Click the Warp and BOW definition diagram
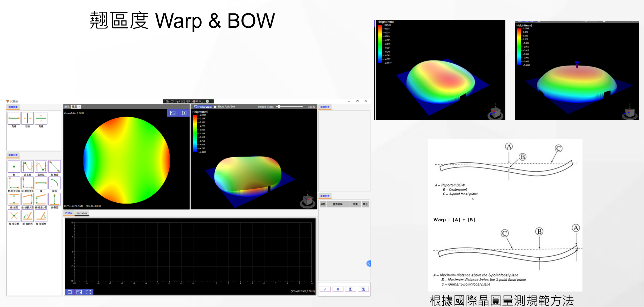 (x=505, y=215)
